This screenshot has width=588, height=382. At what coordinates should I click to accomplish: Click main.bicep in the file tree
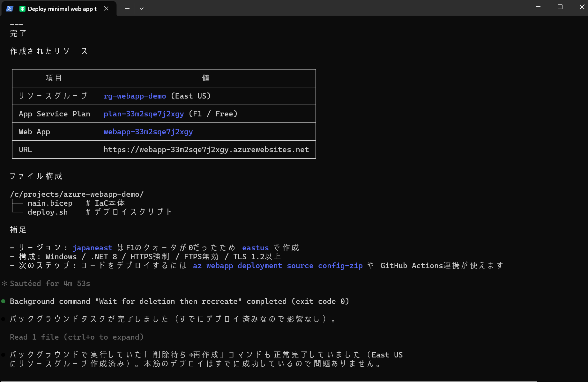[x=50, y=203]
